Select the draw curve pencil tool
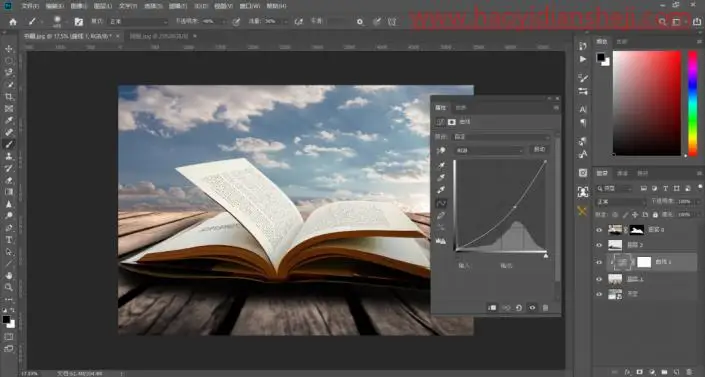This screenshot has height=377, width=705. point(441,215)
